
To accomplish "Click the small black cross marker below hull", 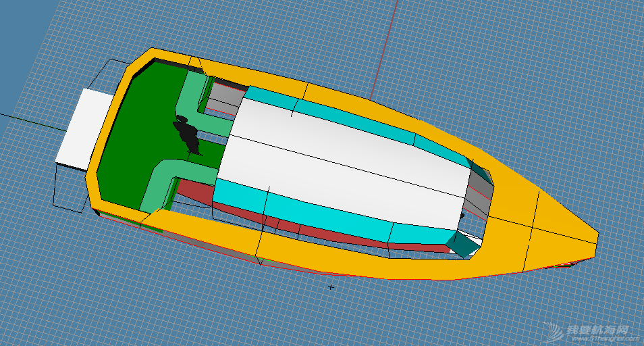I will [x=331, y=287].
